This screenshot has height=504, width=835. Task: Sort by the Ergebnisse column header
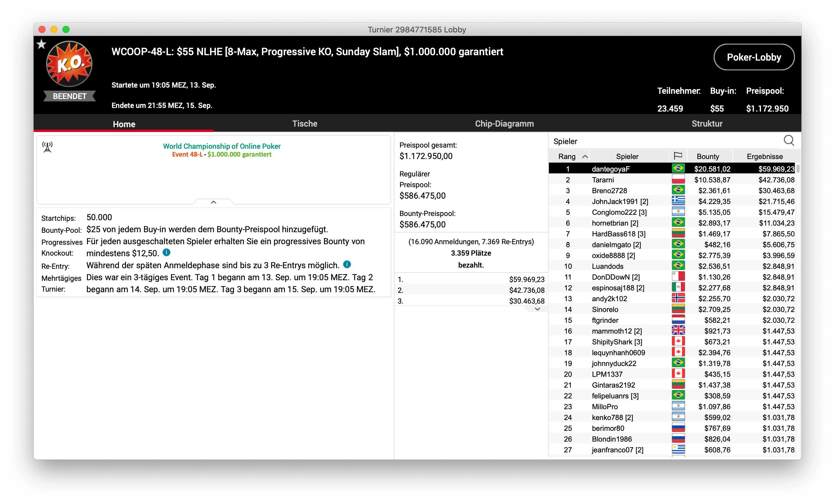[765, 156]
